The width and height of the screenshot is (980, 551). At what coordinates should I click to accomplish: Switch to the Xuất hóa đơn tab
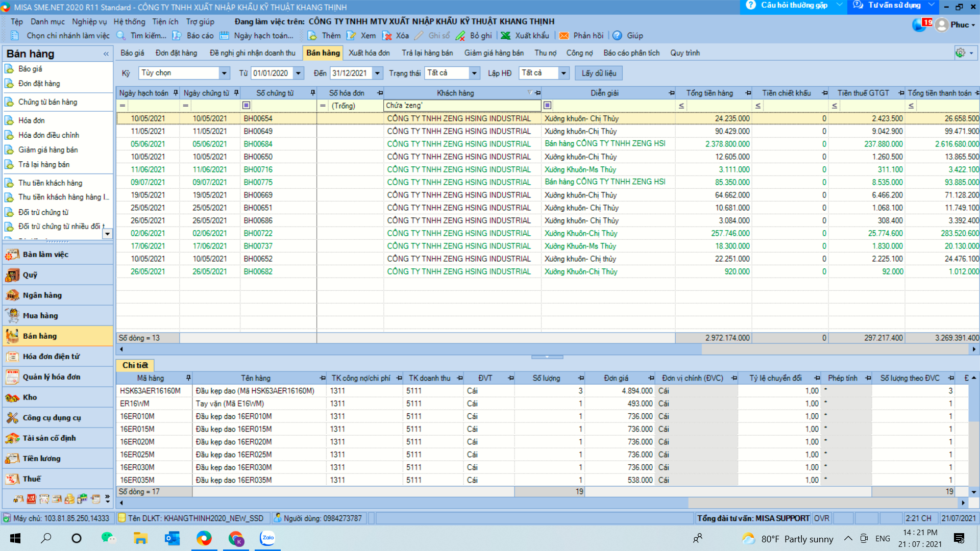tap(369, 53)
